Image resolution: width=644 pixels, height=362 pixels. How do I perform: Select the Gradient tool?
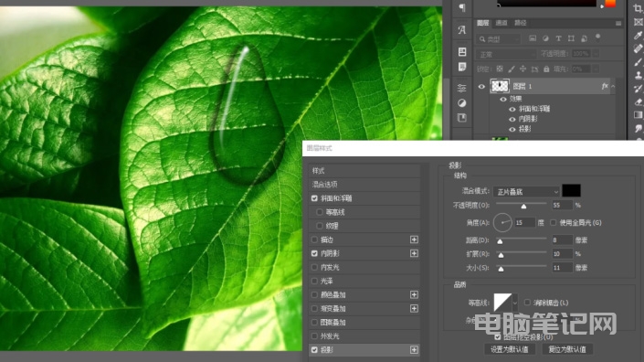(x=638, y=114)
